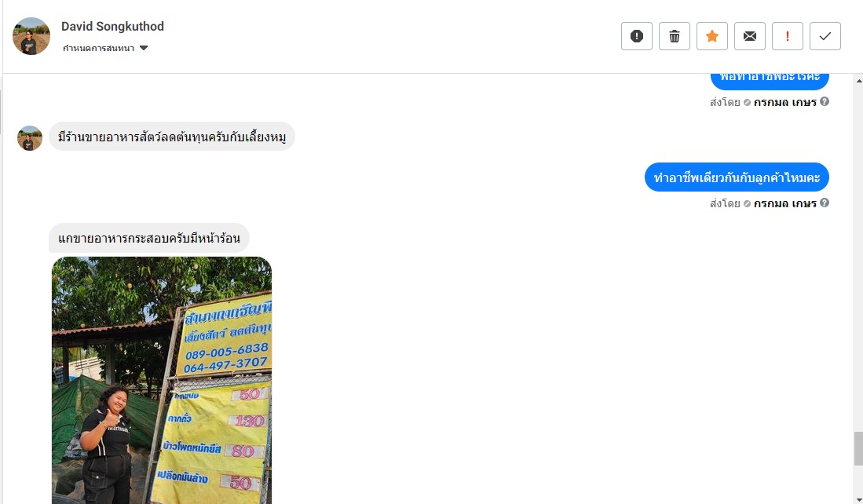Click help icon under 'ทำอาชีพเดียวกันกับลูกค้าไหมคะ' message

click(825, 203)
